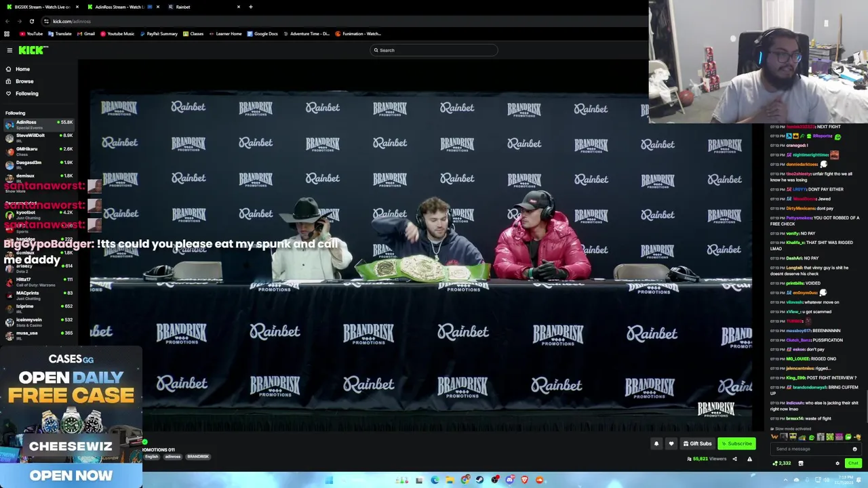The image size is (868, 488).
Task: Open the Kick hamburger sidebar menu
Action: [9, 50]
